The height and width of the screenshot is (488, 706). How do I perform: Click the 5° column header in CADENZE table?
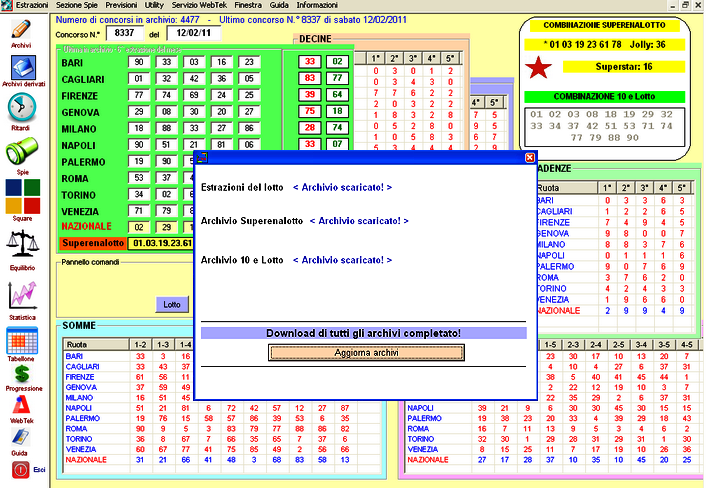(x=682, y=188)
